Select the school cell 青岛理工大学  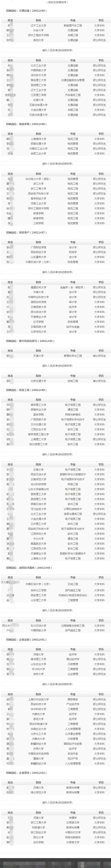(38, 80)
